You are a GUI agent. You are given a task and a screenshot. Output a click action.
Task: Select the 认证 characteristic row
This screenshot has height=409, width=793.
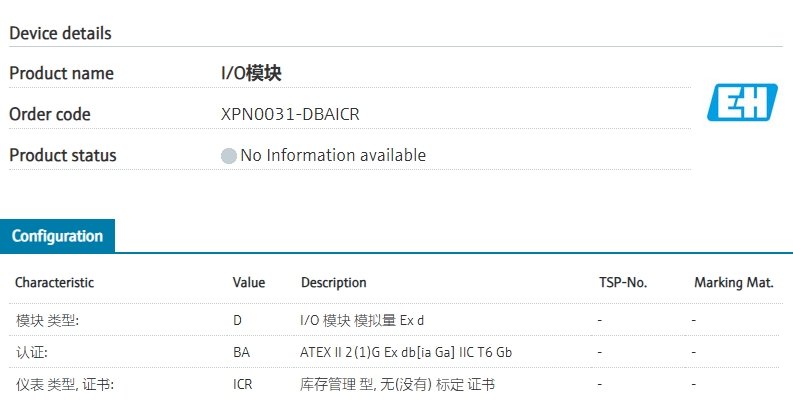pyautogui.click(x=32, y=352)
